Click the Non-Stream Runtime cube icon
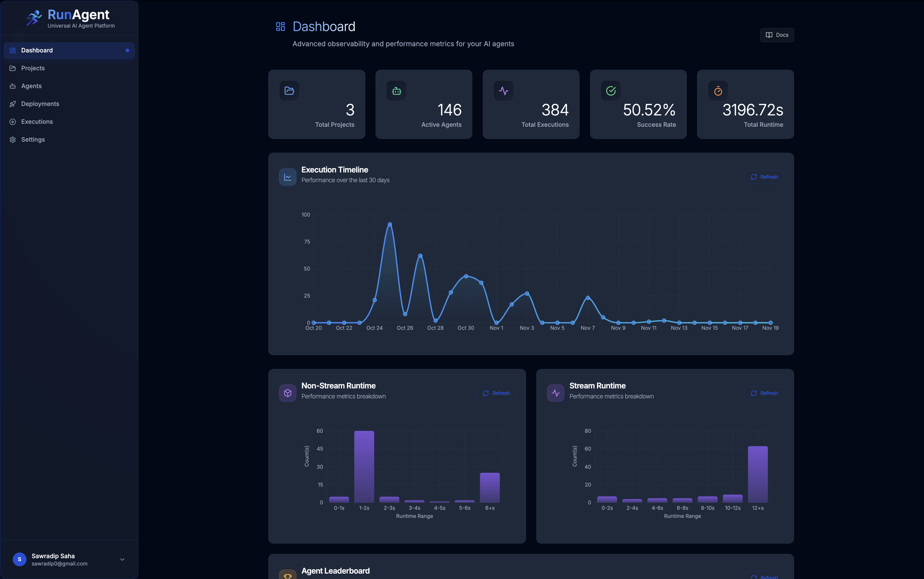 tap(287, 393)
